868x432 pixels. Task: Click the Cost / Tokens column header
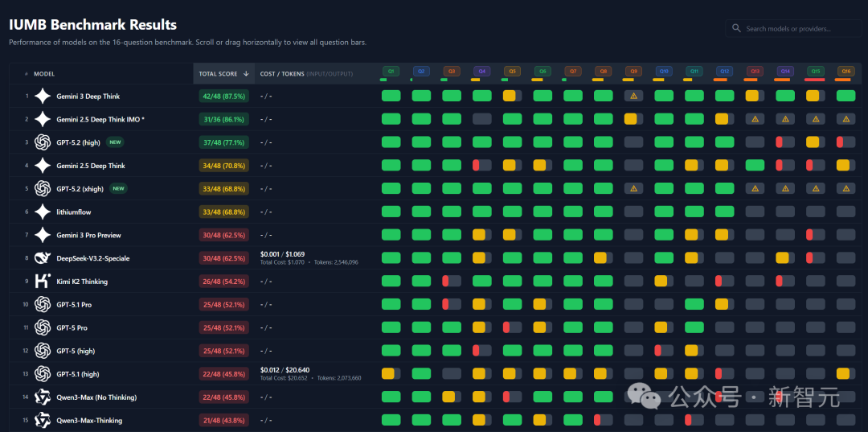pyautogui.click(x=306, y=74)
